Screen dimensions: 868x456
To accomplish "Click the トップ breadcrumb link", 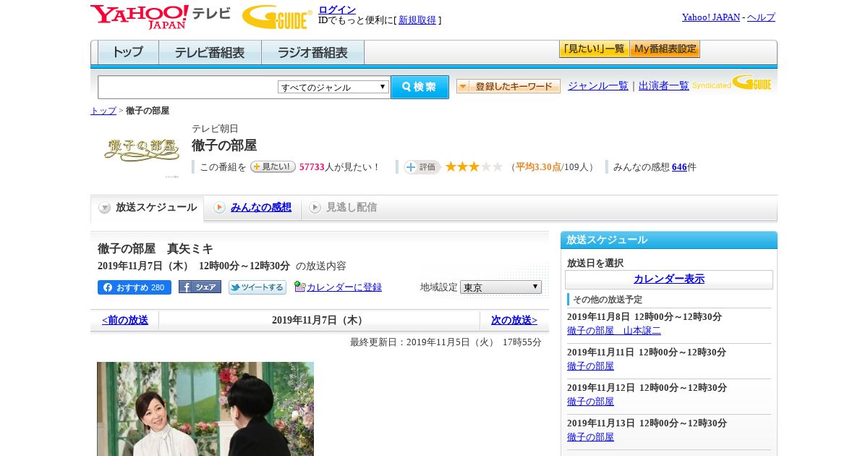I will pyautogui.click(x=103, y=111).
